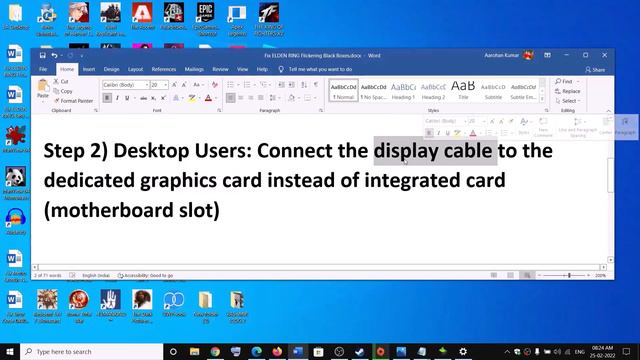
Task: Copy the selected text
Action: pos(63,91)
